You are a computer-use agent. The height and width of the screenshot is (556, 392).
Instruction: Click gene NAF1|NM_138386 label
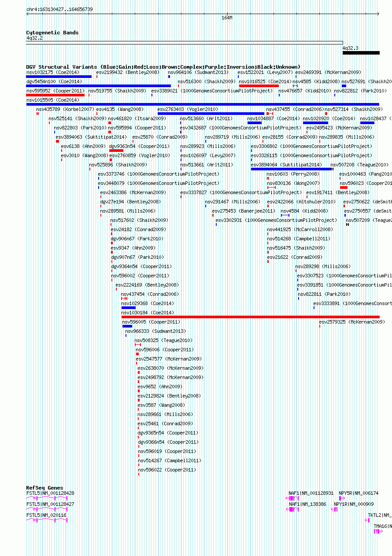[307, 504]
